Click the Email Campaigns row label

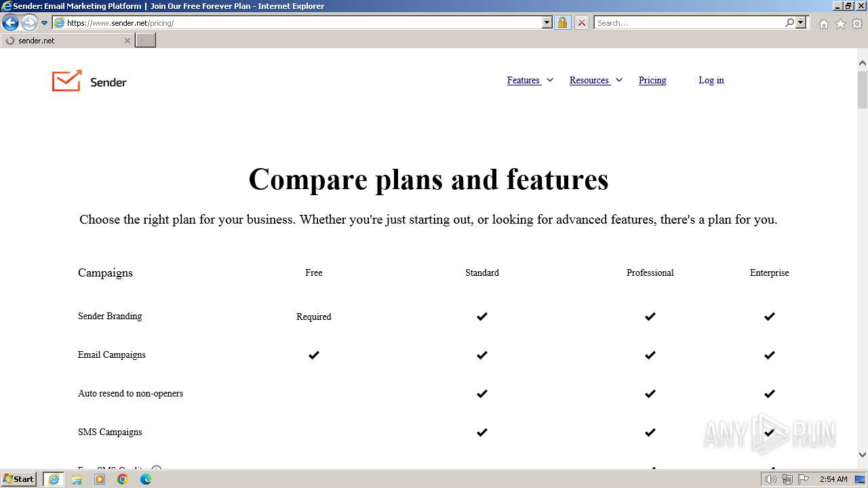tap(112, 354)
